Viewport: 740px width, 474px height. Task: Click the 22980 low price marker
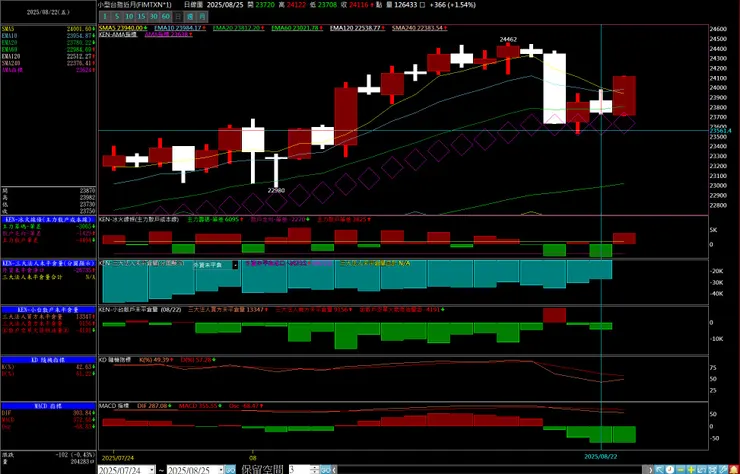pyautogui.click(x=276, y=191)
